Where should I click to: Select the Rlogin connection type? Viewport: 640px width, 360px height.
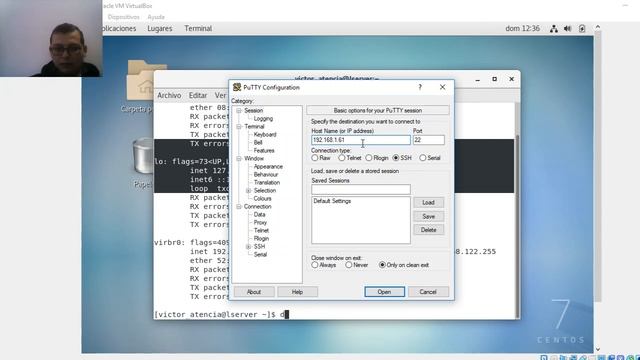(369, 158)
